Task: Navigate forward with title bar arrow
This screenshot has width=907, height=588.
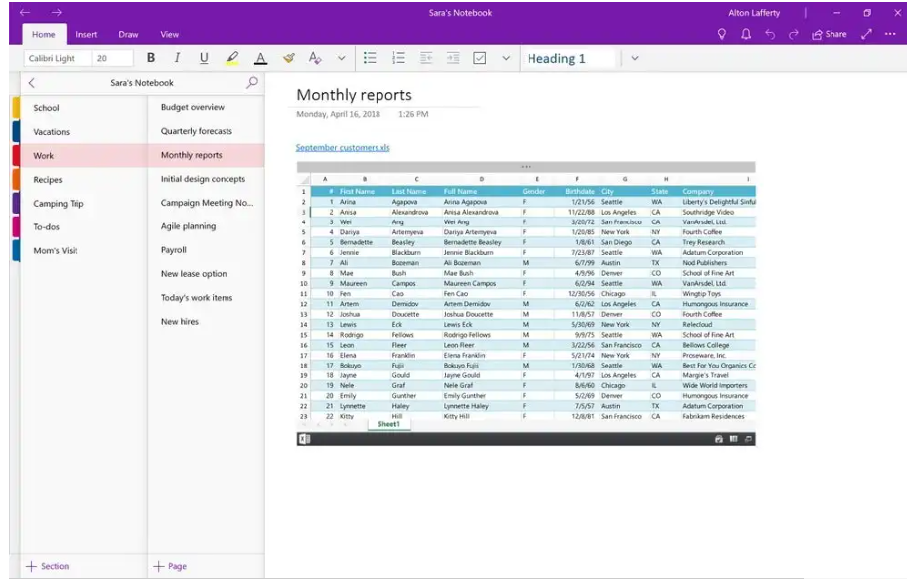Action: (56, 12)
